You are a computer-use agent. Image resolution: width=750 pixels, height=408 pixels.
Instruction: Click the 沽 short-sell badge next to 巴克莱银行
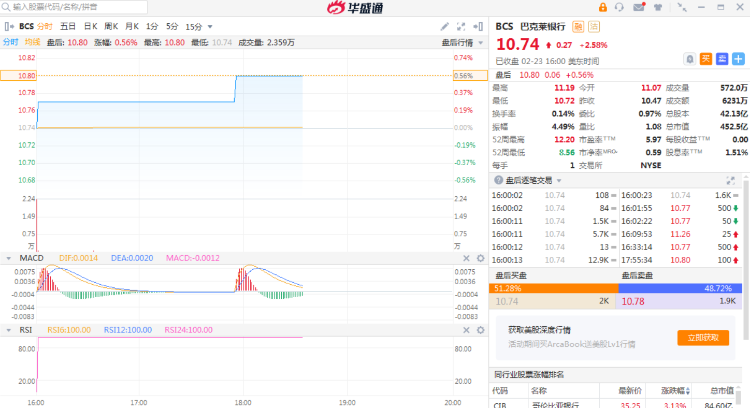pos(594,27)
